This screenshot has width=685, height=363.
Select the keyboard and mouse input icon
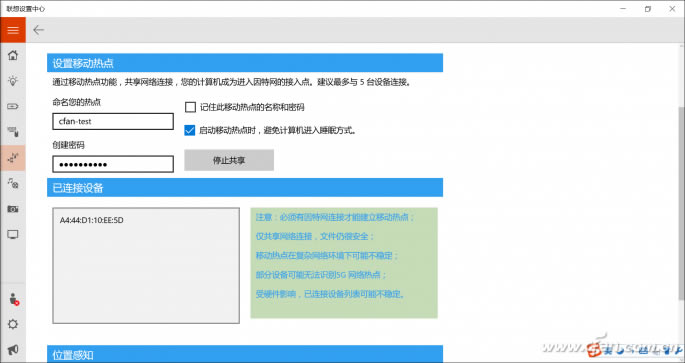pos(13,132)
